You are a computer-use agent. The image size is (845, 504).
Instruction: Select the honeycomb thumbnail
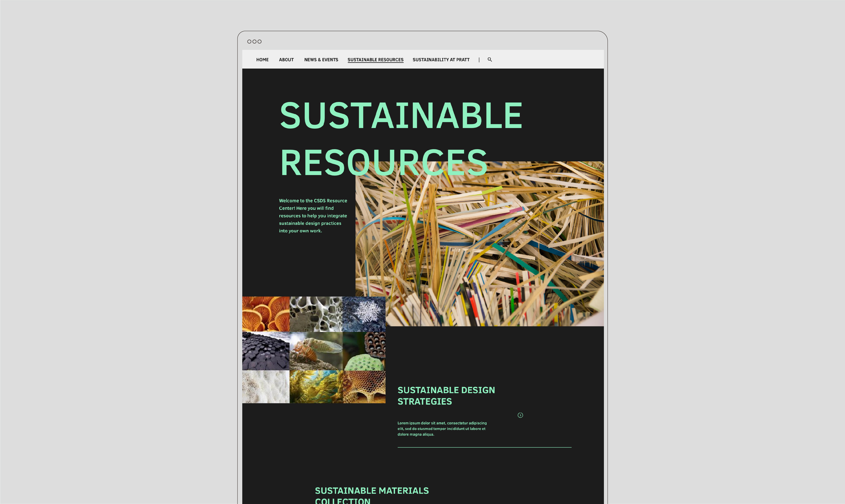pos(364,387)
